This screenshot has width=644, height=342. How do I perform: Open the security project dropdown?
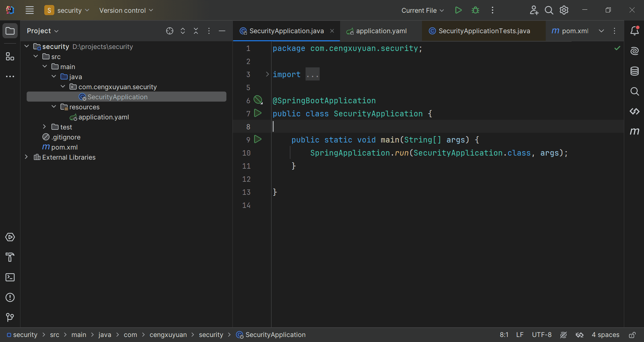tap(67, 10)
